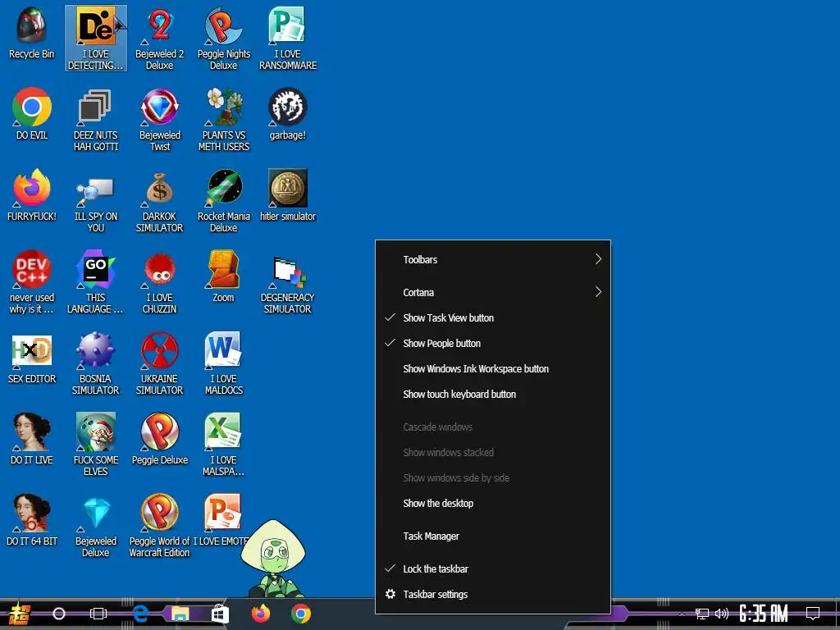This screenshot has height=630, width=840.
Task: Uncheck Show People button
Action: 493,344
